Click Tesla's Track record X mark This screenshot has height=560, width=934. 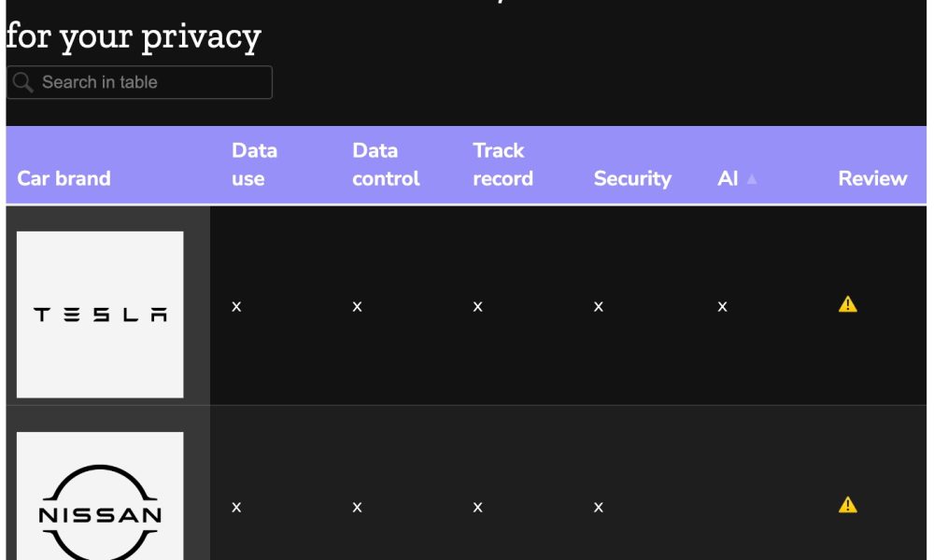pyautogui.click(x=477, y=306)
